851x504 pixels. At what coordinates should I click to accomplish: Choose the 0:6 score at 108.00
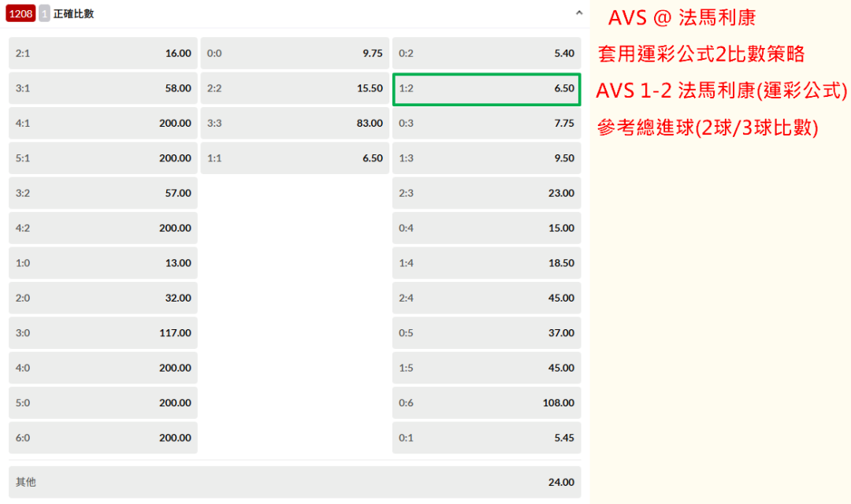486,402
